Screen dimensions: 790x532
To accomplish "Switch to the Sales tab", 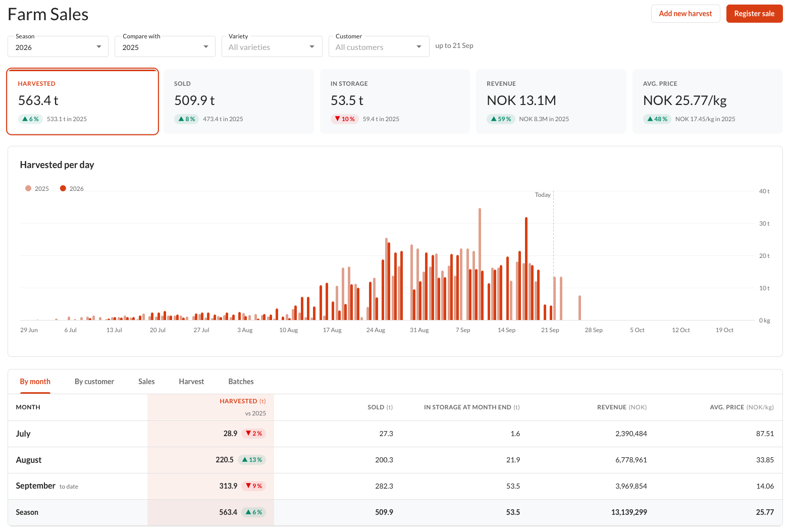I will [146, 382].
